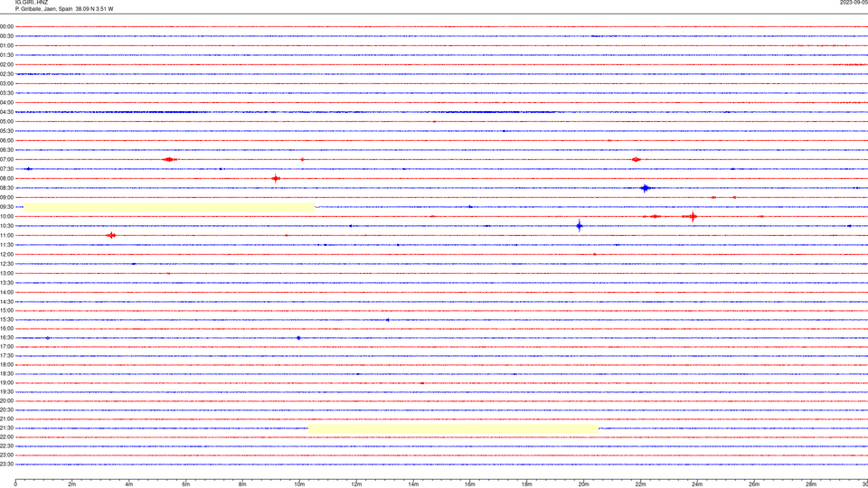Select the 09:00 trace label
Screen dimensions: 868x488
click(6, 198)
